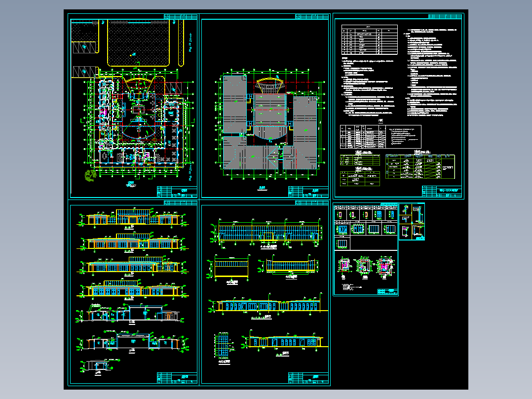532x399 pixels.
Task: Select the ground floor plan drawing
Action: (x=138, y=123)
